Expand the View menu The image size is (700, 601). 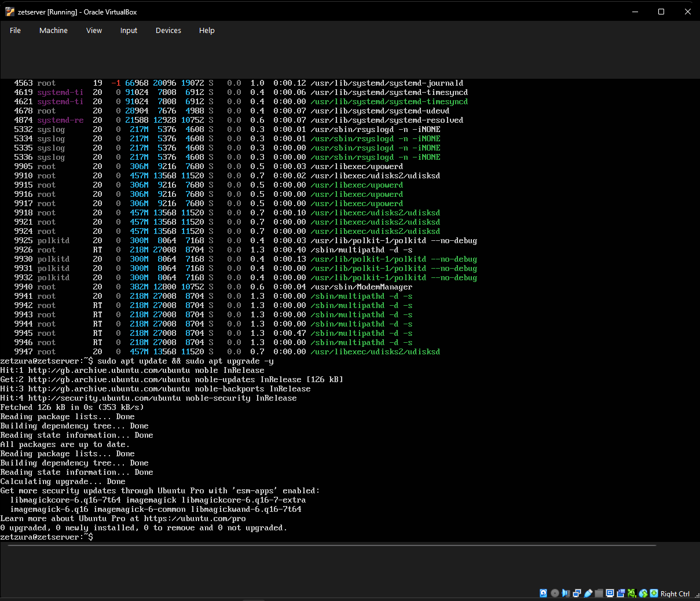tap(94, 30)
